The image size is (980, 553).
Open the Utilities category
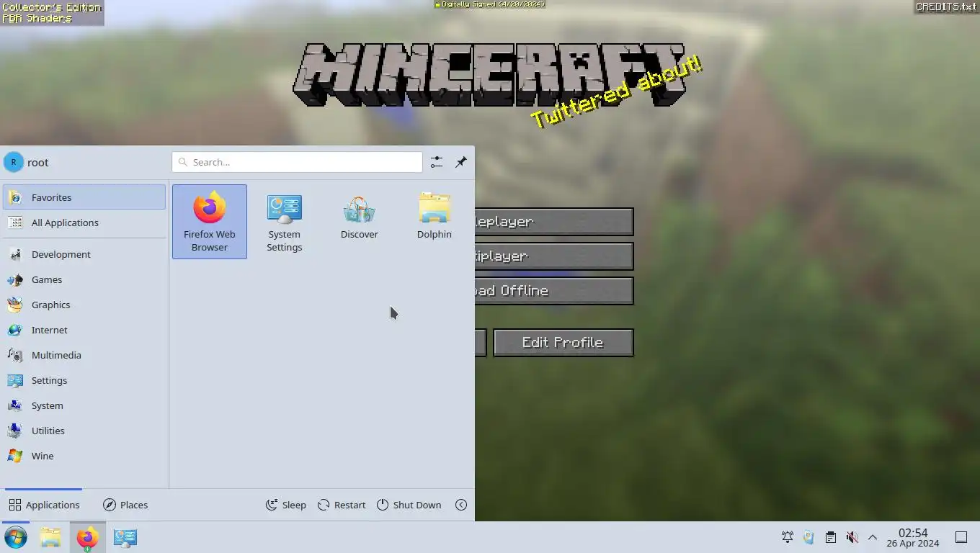[84, 431]
